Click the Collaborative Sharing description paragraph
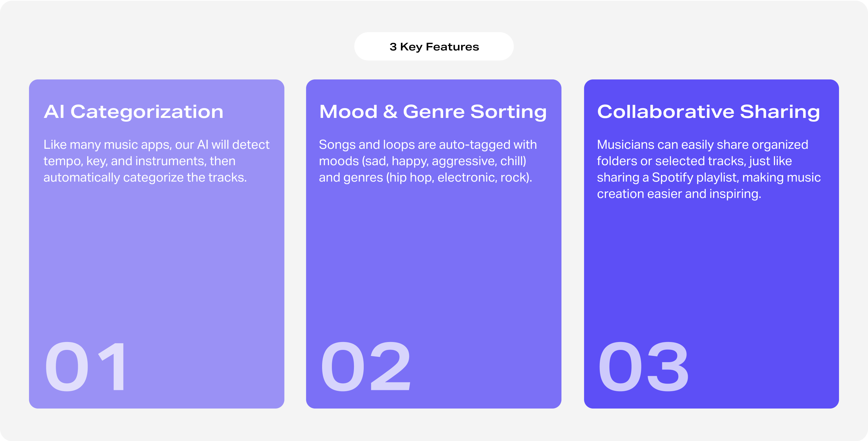The width and height of the screenshot is (868, 441). point(709,169)
